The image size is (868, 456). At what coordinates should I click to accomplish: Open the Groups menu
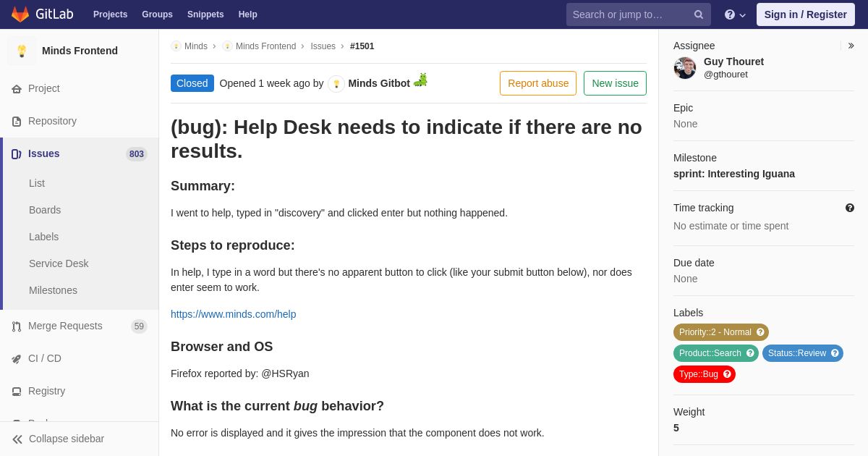coord(157,14)
